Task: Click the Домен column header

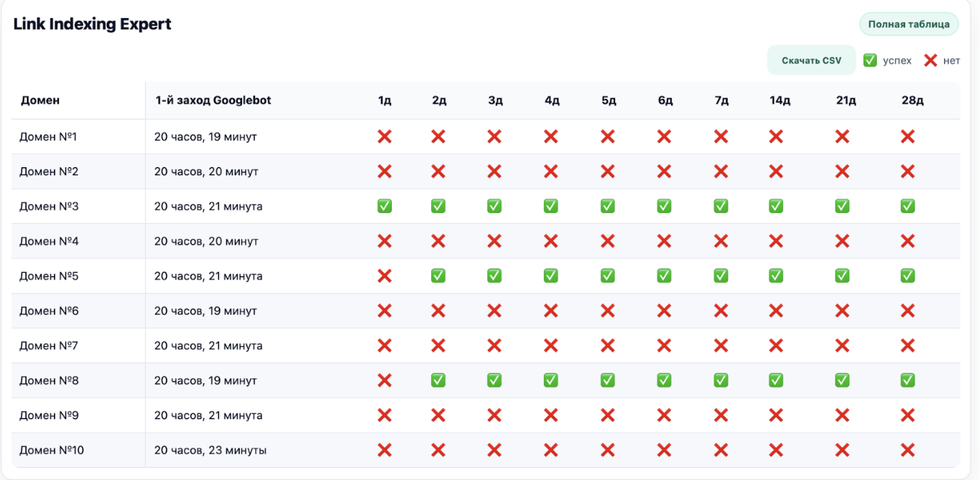Action: (41, 100)
